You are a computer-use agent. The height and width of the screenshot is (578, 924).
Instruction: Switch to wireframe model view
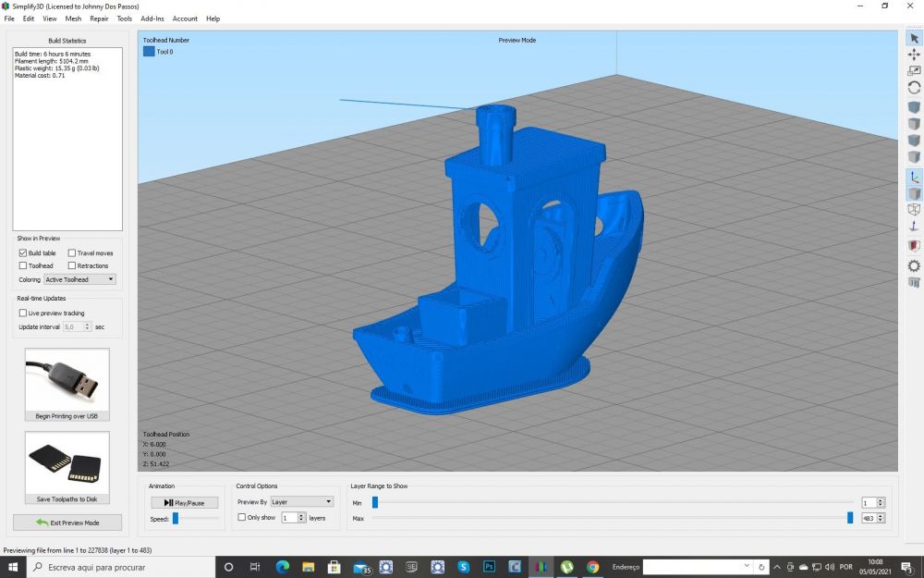tap(914, 210)
